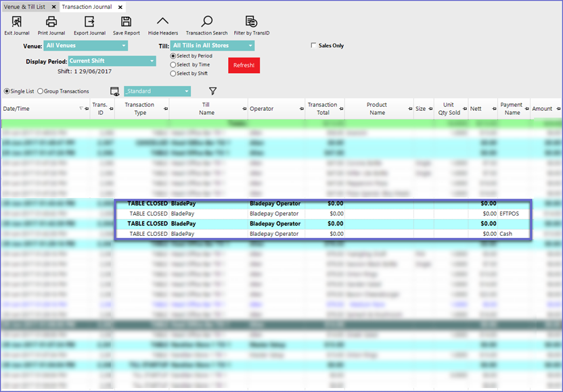Click the layout view icon beside _Standard
This screenshot has height=392, width=563.
pos(115,91)
